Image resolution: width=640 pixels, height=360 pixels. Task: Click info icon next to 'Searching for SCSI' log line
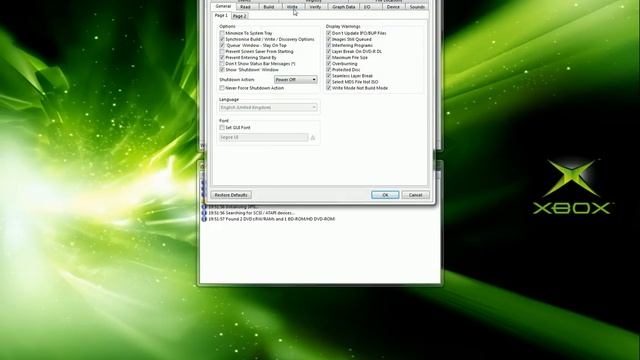point(204,213)
